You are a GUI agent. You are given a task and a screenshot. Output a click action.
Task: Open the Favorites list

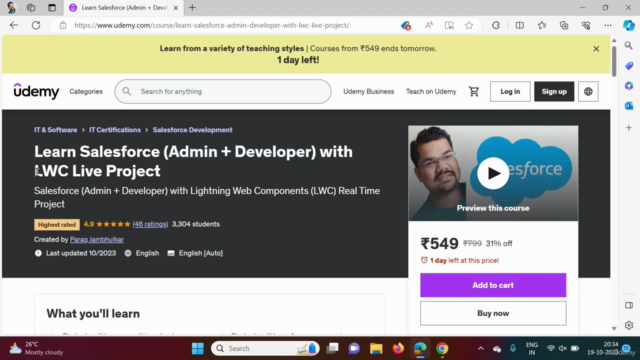[x=542, y=25]
